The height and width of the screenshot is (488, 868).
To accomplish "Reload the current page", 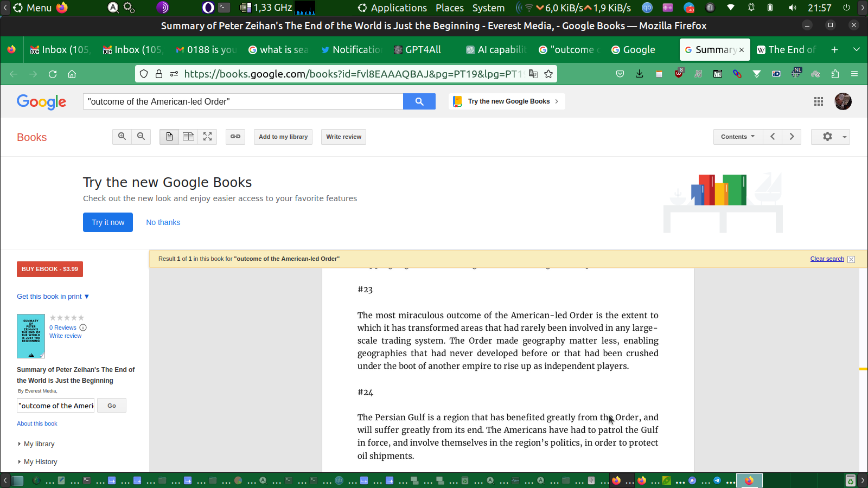I will [53, 74].
